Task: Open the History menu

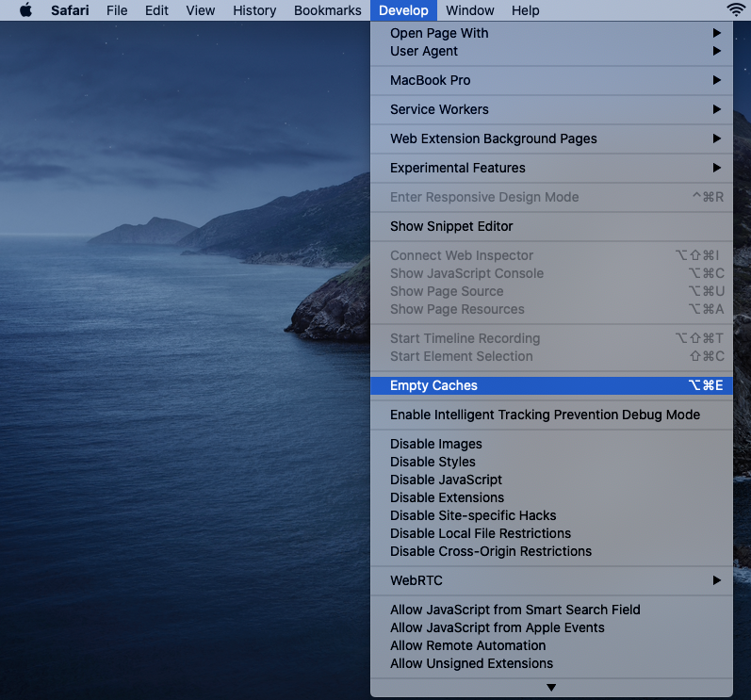Action: [x=254, y=10]
